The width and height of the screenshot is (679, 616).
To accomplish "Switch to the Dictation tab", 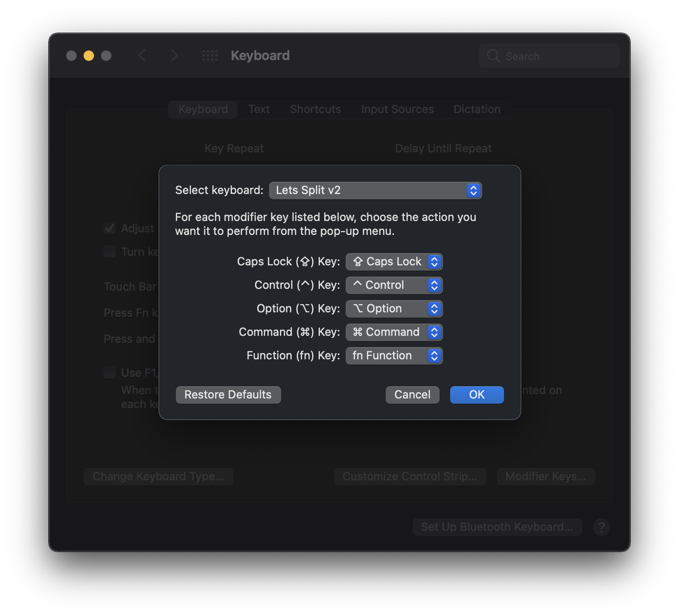I will click(x=477, y=109).
